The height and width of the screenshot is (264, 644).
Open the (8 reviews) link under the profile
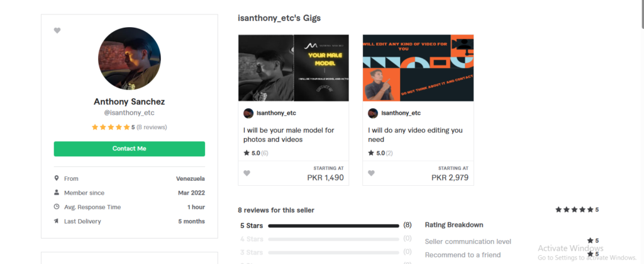pos(152,127)
